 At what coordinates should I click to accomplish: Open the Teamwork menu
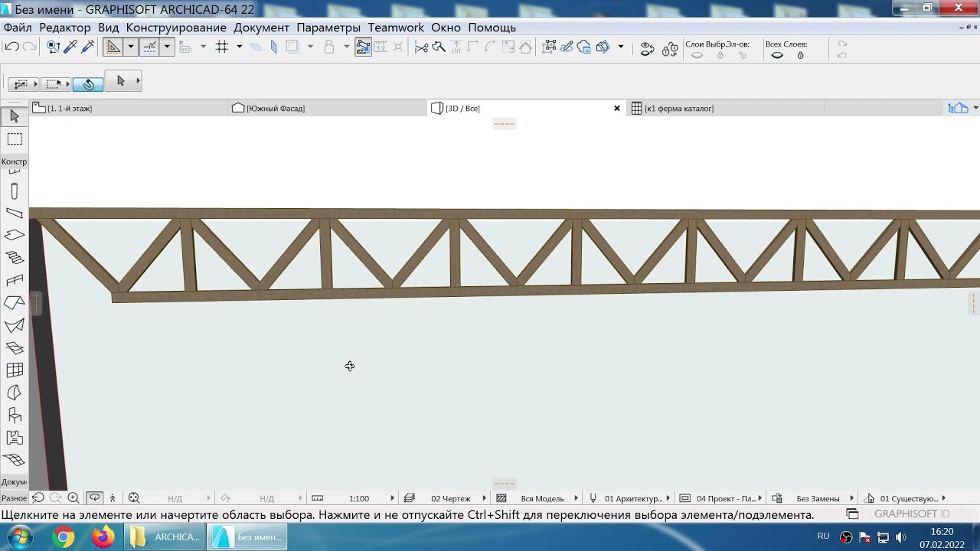tap(396, 28)
